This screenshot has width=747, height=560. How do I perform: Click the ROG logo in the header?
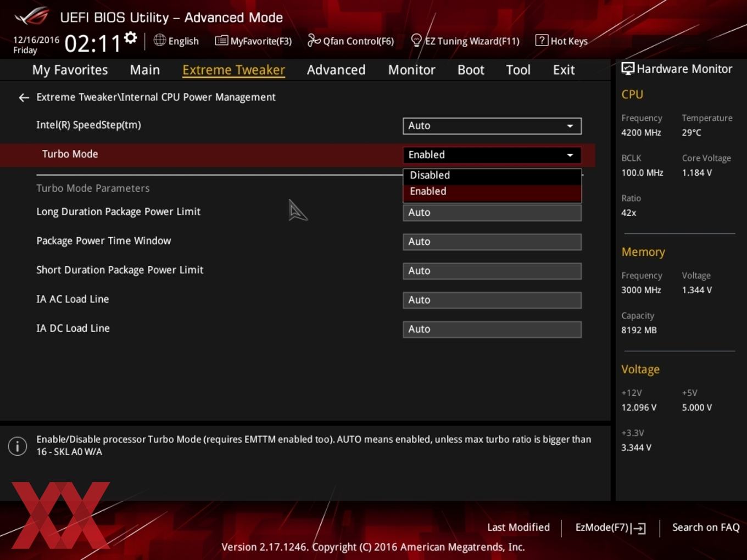pos(32,16)
